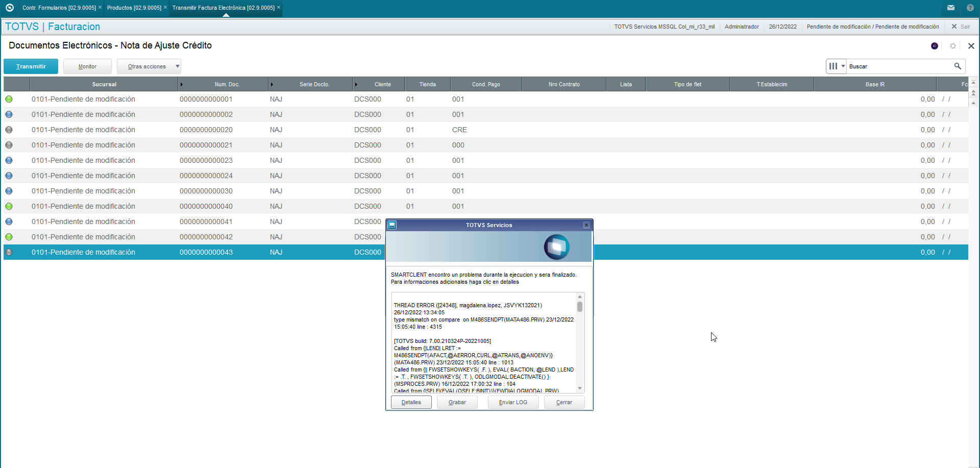Close the TOTVS Servicios error dialog

(586, 225)
